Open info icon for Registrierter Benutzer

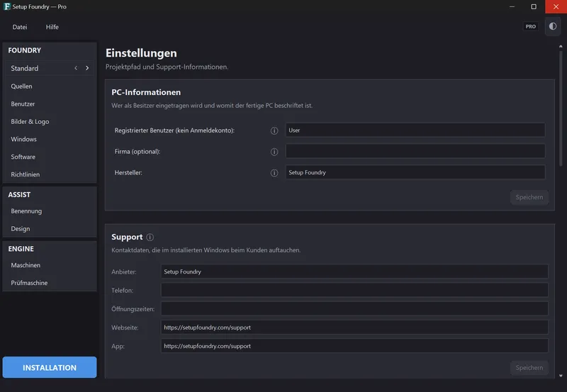pyautogui.click(x=274, y=130)
